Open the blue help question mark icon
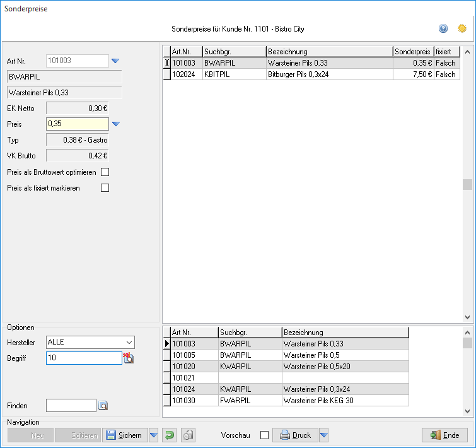476x448 pixels. [x=443, y=28]
